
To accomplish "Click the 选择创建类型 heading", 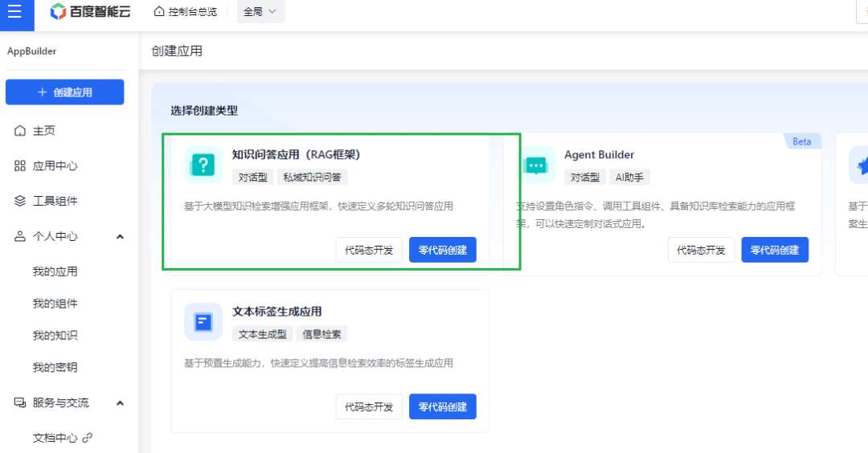I will pos(204,111).
